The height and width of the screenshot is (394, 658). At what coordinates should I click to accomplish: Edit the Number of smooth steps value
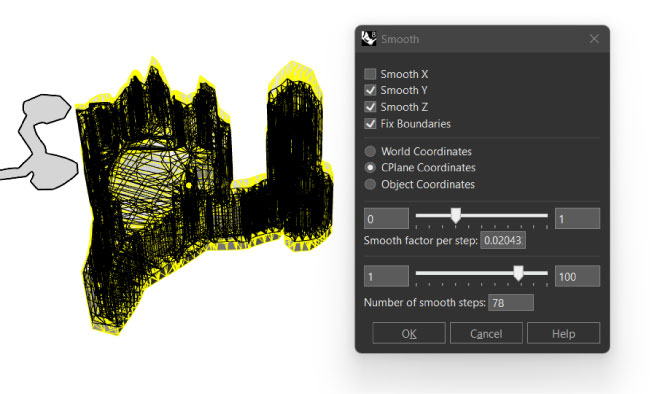point(511,303)
